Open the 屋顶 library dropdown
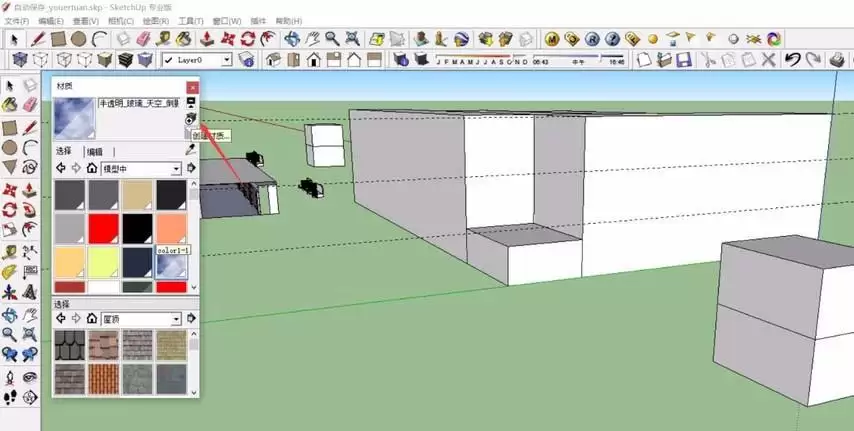 pos(141,319)
